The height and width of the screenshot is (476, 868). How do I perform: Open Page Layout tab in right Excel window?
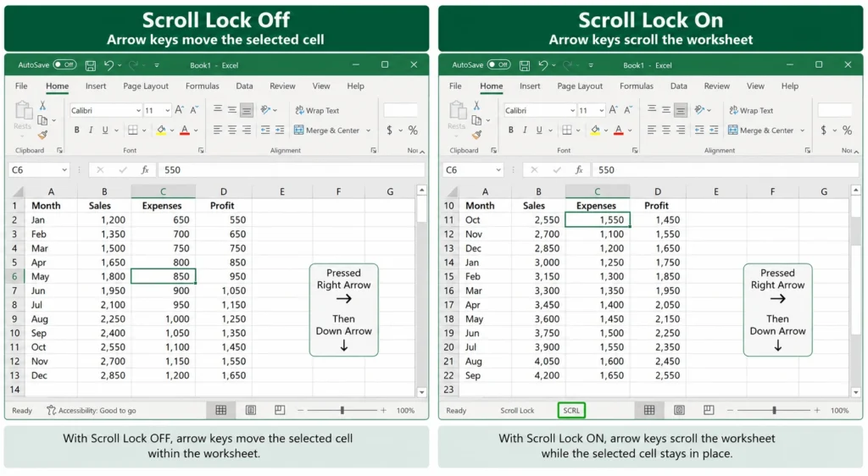[x=580, y=86]
